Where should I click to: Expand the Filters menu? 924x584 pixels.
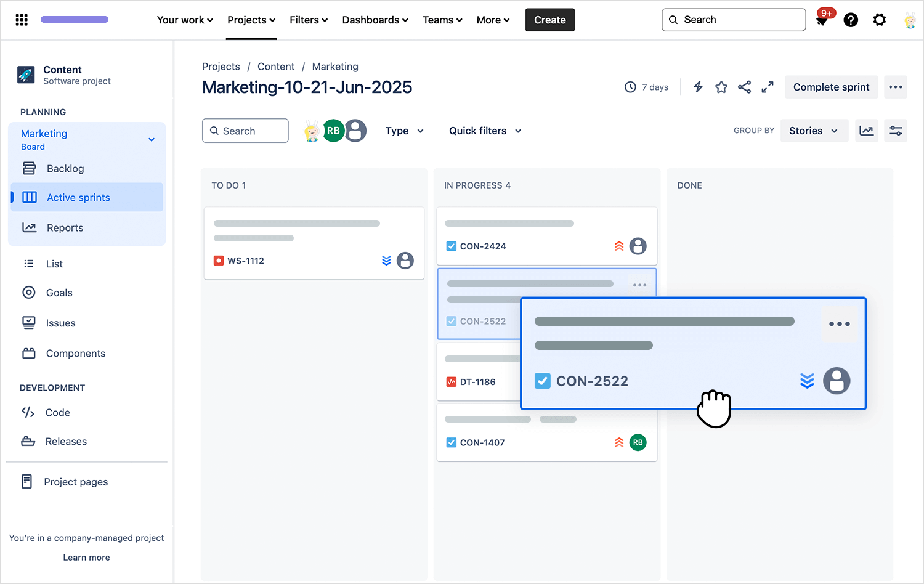point(309,20)
